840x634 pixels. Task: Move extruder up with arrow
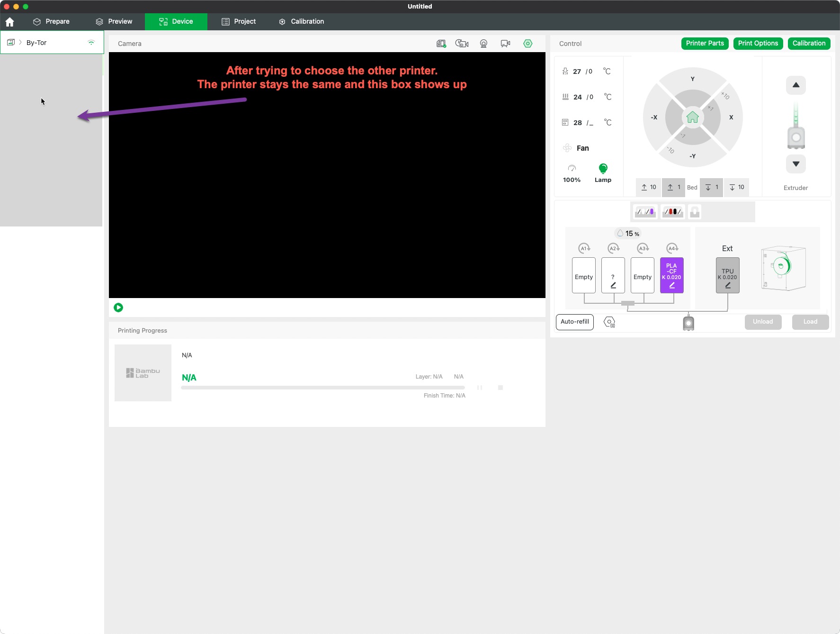coord(796,85)
